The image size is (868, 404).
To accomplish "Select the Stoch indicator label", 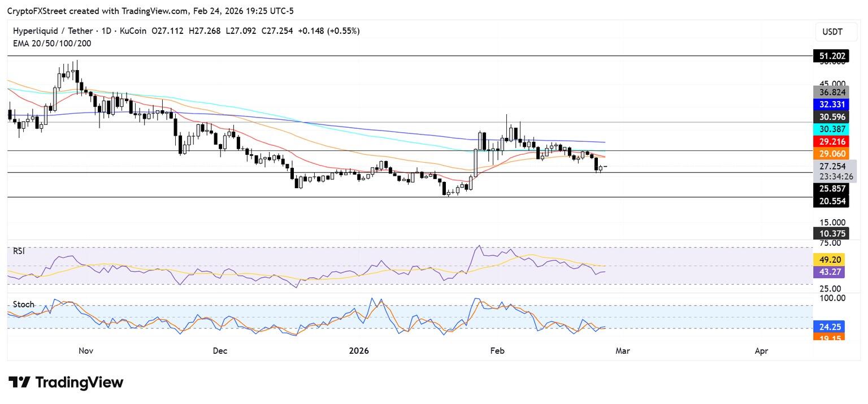I will [24, 305].
